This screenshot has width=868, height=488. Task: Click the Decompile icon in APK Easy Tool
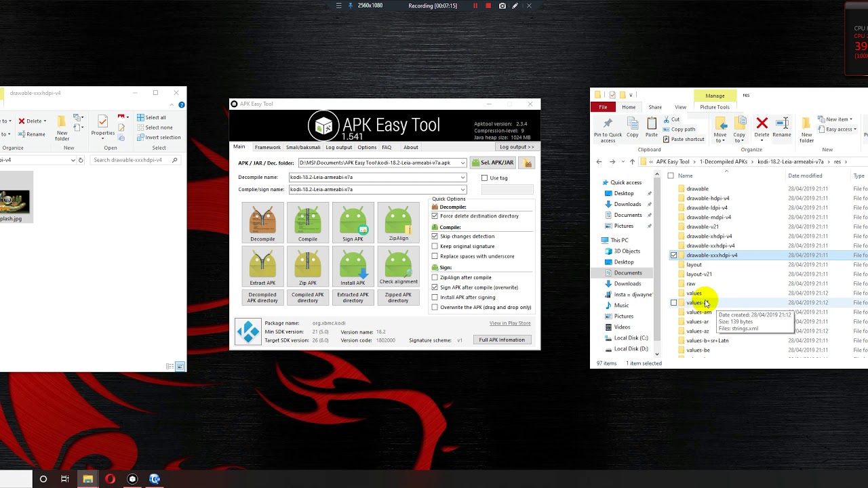tap(262, 222)
